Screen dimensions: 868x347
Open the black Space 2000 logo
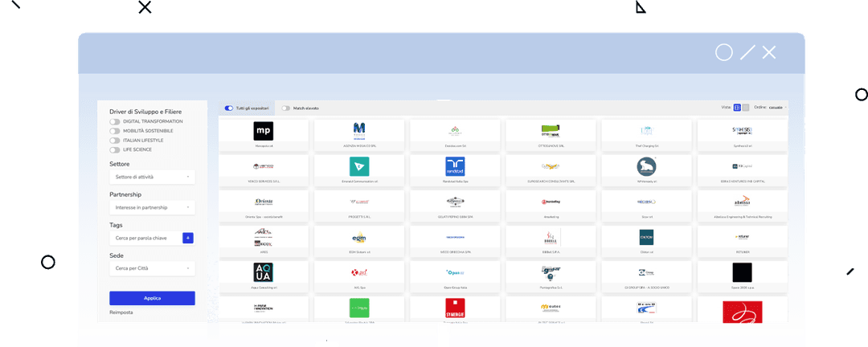[742, 273]
